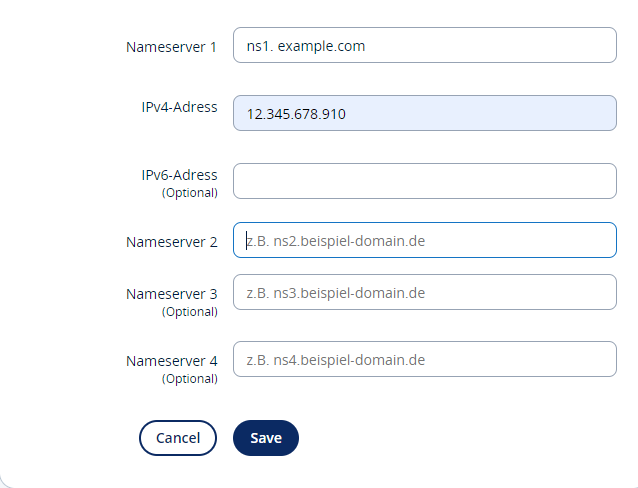
Task: Select the Nameserver 2 input field
Action: click(424, 240)
